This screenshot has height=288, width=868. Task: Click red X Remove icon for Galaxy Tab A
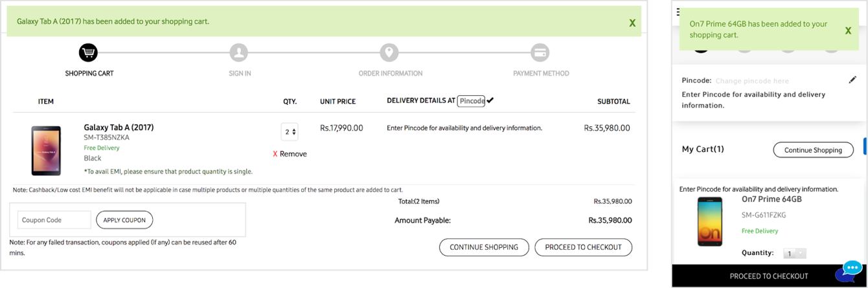(x=275, y=154)
